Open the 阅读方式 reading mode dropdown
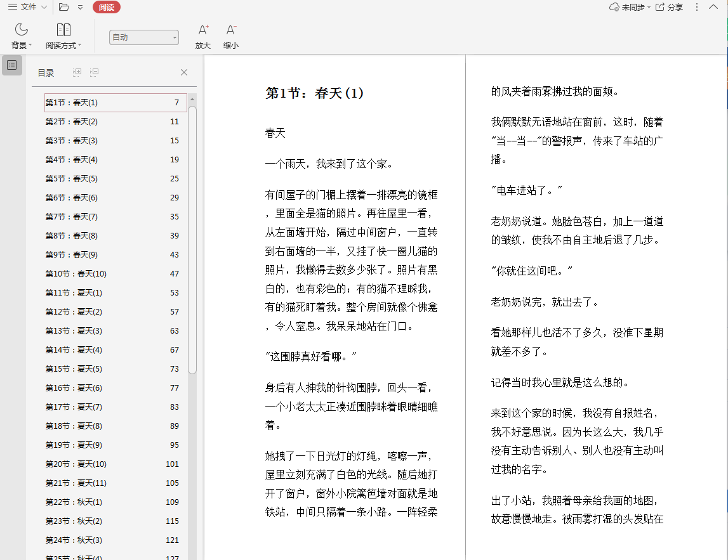Image resolution: width=728 pixels, height=560 pixels. point(63,45)
